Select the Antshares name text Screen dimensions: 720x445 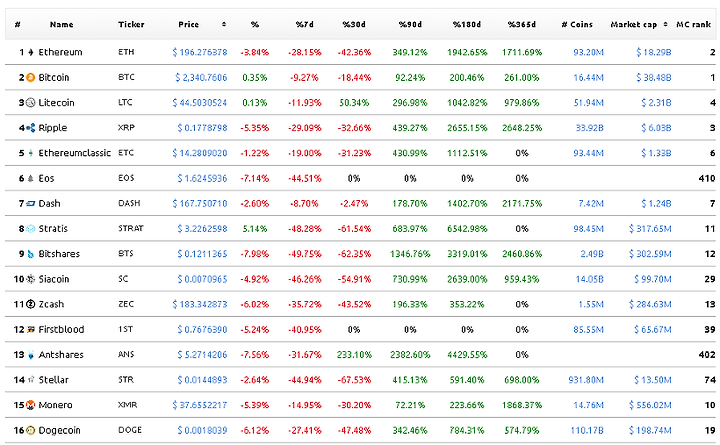(x=61, y=355)
